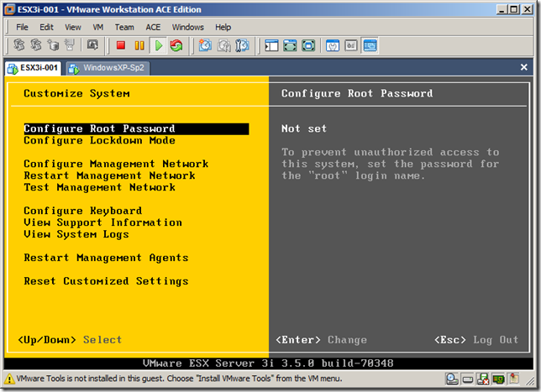541x392 pixels.
Task: Click Reset Customized Settings item
Action: pos(106,281)
